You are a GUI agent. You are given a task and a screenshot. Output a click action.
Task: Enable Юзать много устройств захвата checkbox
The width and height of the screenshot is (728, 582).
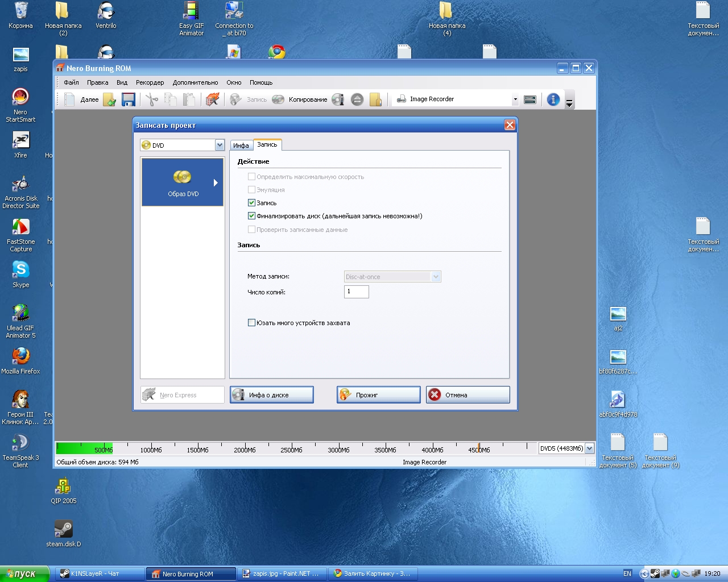(251, 323)
